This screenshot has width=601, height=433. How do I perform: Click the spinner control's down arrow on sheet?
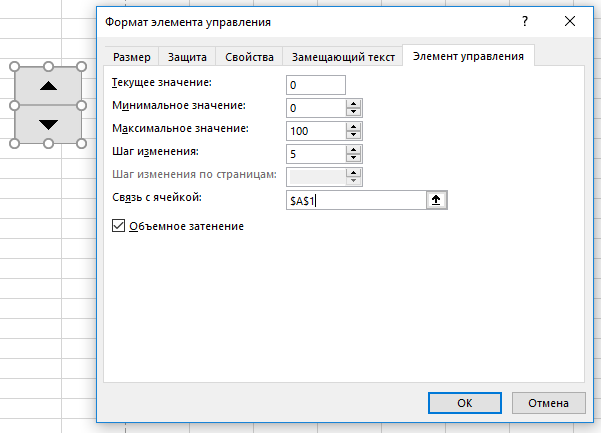[x=48, y=125]
